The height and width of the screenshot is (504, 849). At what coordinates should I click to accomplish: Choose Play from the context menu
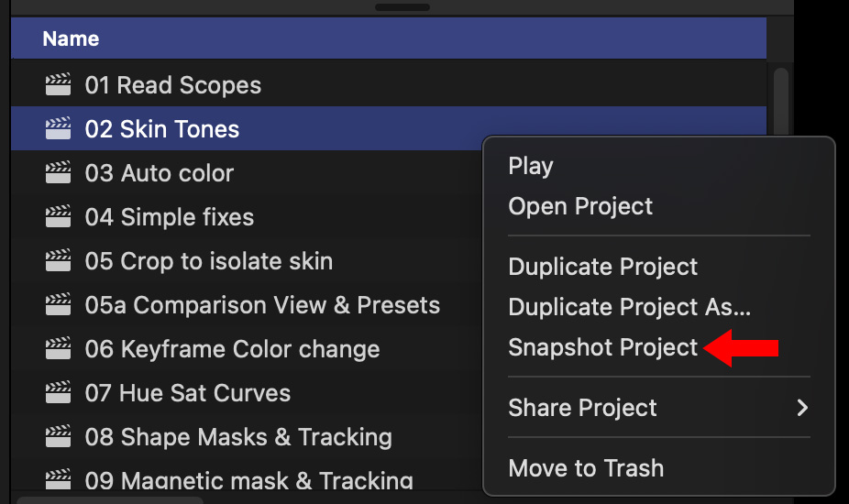(531, 166)
